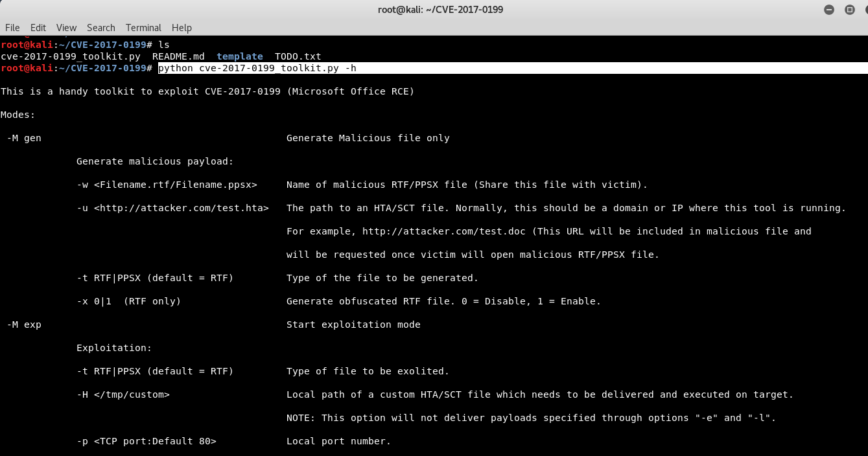Image resolution: width=868 pixels, height=456 pixels.
Task: Click the '-t RTF|PPSX' option under gen mode
Action: pyautogui.click(x=155, y=278)
